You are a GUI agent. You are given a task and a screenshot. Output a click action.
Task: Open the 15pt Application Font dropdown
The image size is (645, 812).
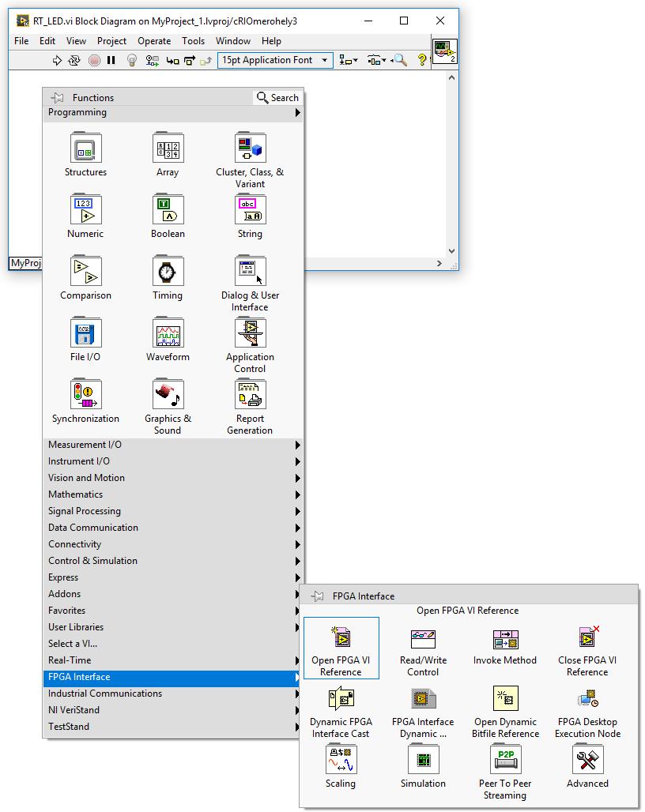(275, 60)
